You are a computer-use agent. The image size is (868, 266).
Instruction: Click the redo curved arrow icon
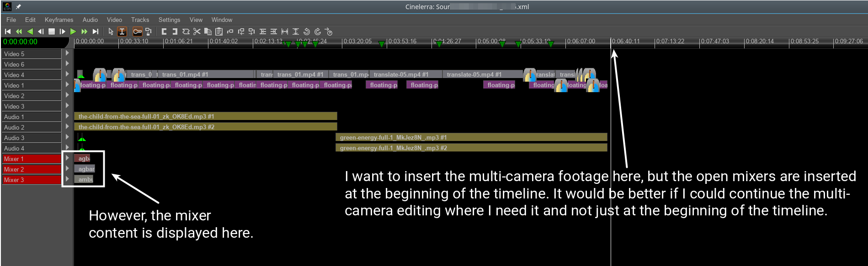pos(318,31)
